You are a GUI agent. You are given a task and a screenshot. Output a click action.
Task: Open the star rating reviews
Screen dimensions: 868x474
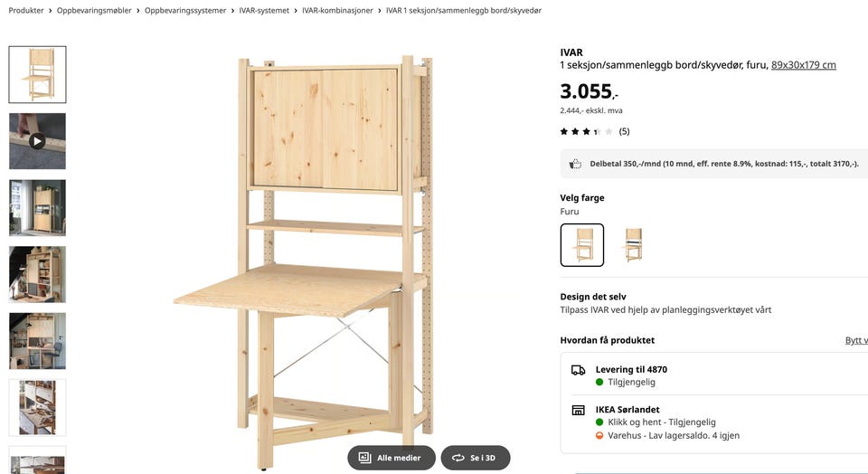(595, 131)
